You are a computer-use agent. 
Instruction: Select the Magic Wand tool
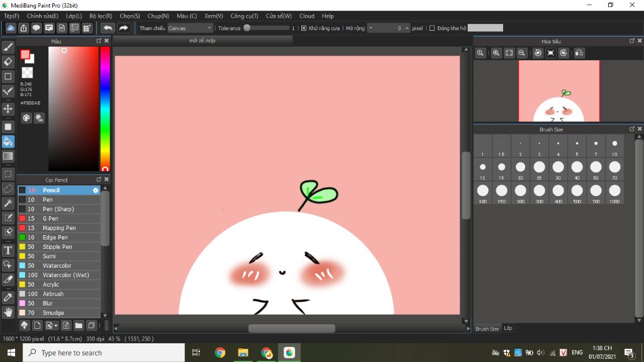click(x=8, y=203)
